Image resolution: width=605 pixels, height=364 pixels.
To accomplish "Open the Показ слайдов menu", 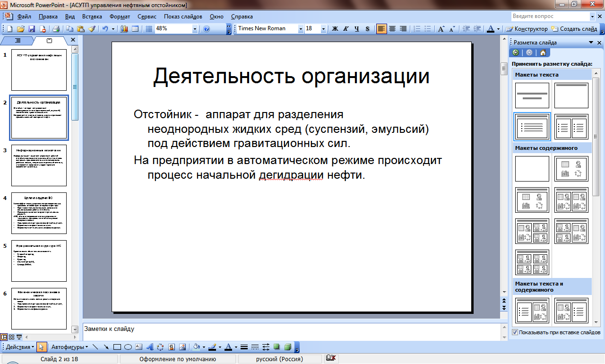I will click(x=183, y=17).
